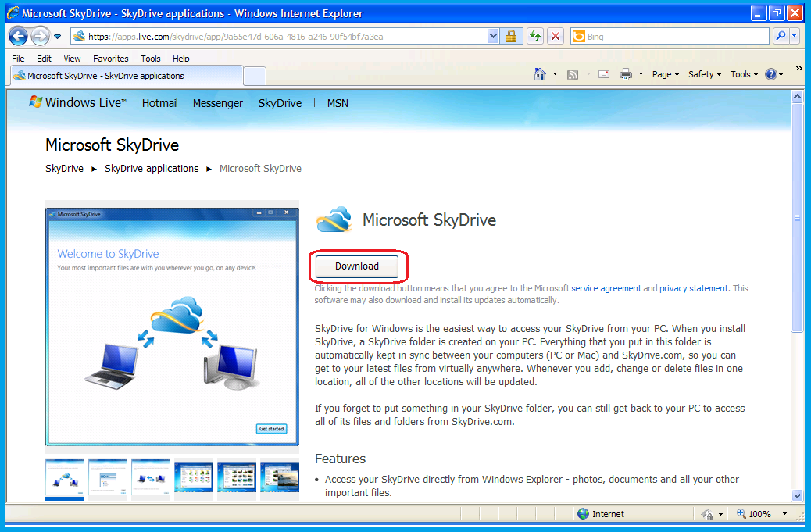The image size is (811, 532).
Task: Click the security lock icon
Action: (511, 36)
